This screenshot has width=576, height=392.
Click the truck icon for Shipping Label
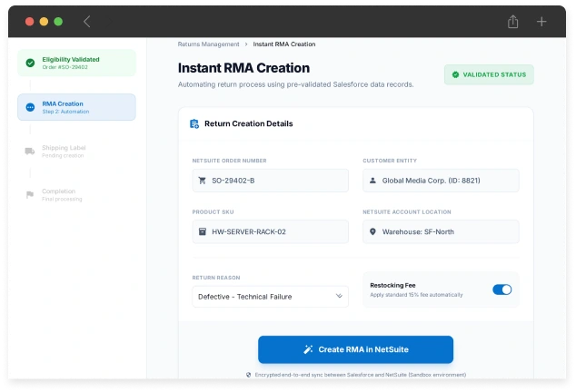[x=30, y=152]
